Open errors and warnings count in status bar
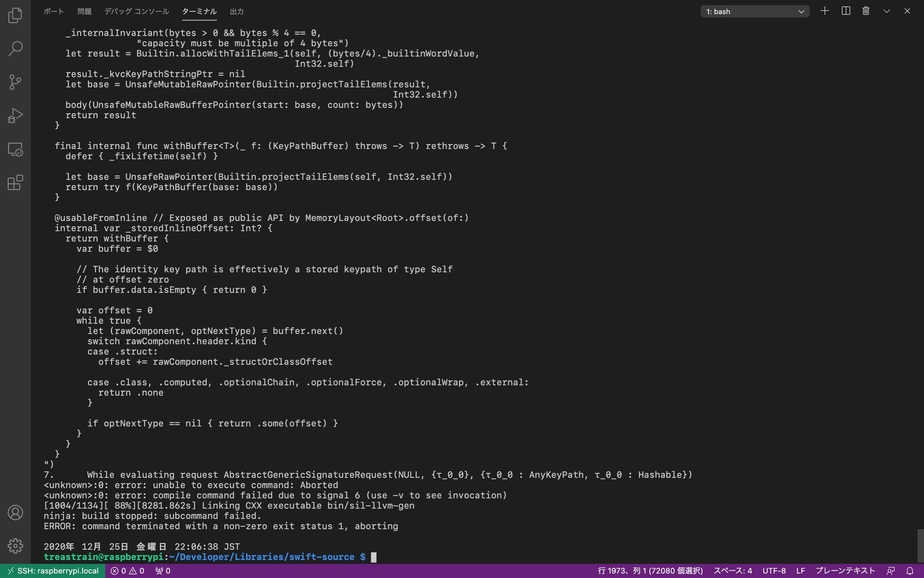 click(128, 571)
